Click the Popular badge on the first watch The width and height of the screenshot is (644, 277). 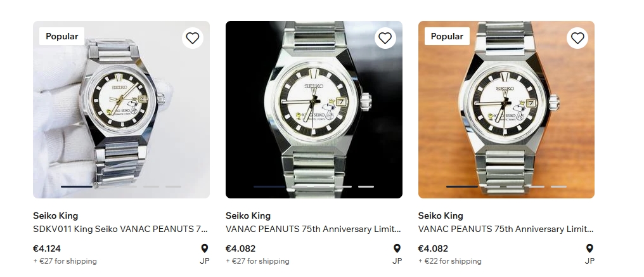point(62,36)
